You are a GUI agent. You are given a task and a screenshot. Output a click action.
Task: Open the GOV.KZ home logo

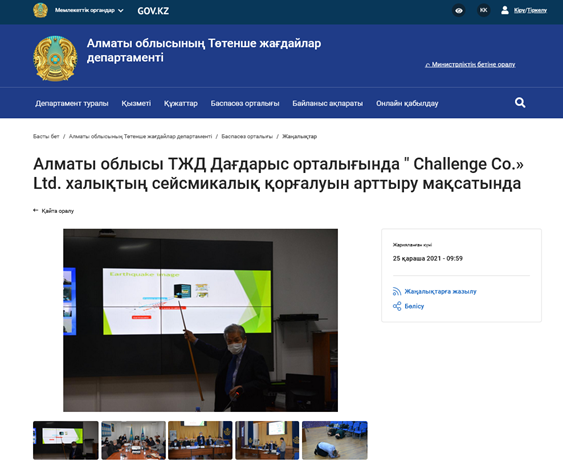coord(153,11)
